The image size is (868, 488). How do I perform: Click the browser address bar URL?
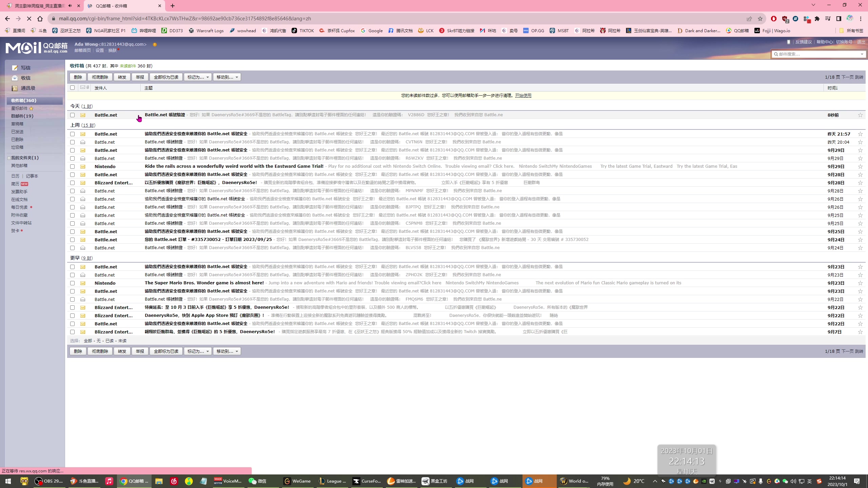185,19
